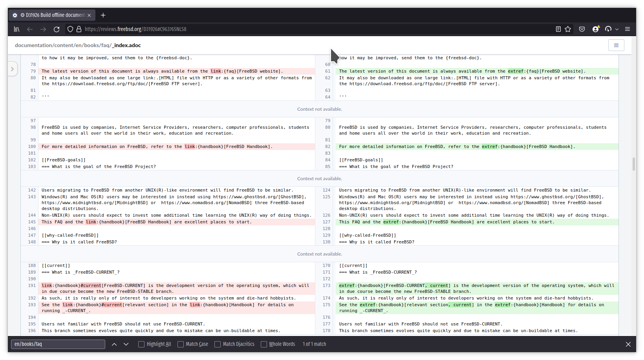The width and height of the screenshot is (644, 360).
Task: Click the page vertical scrollbar thumb
Action: [634, 164]
